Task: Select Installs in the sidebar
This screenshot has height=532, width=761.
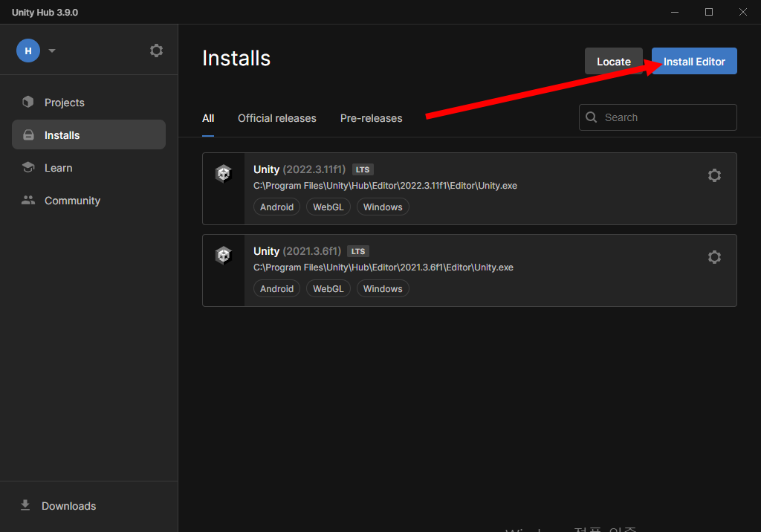Action: coord(89,135)
